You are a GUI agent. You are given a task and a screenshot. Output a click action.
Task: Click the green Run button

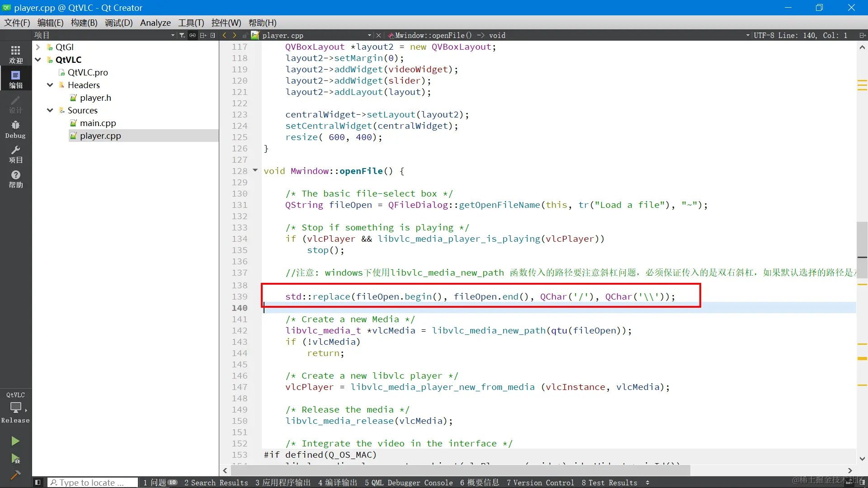[x=15, y=441]
